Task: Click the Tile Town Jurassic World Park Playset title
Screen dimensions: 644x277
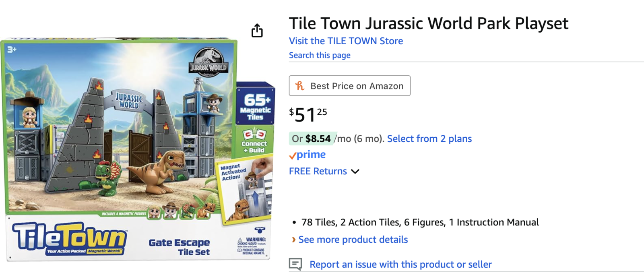Action: click(x=428, y=23)
